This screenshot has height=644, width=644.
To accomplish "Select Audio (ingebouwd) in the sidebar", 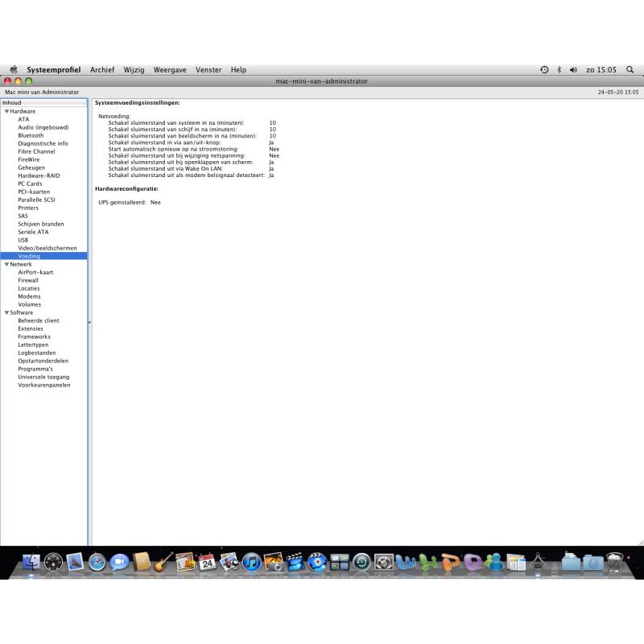I will 43,127.
